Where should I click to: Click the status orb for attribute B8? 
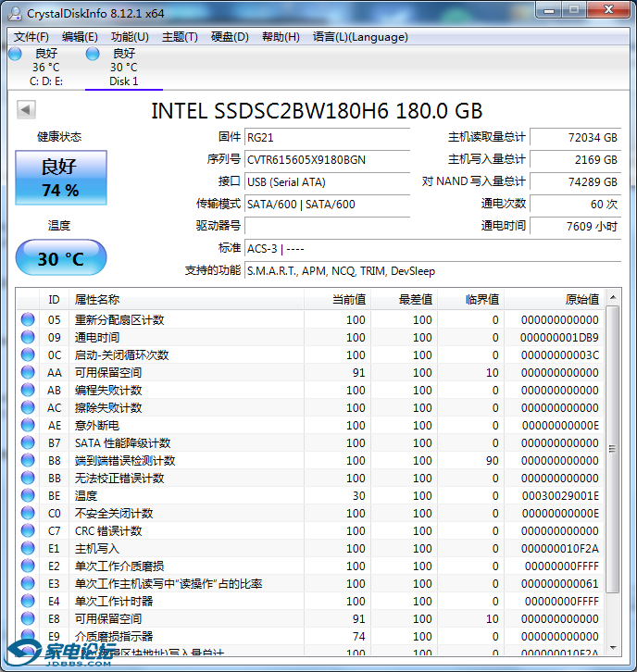pyautogui.click(x=28, y=460)
